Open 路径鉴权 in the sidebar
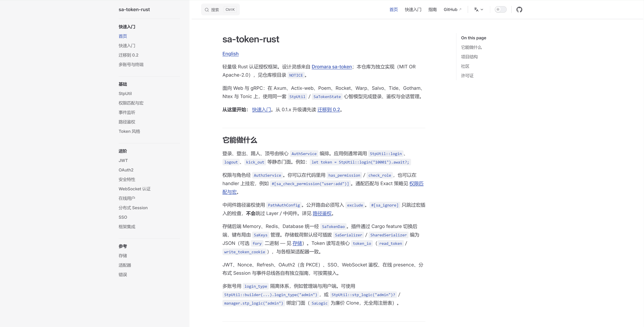 [x=127, y=122]
